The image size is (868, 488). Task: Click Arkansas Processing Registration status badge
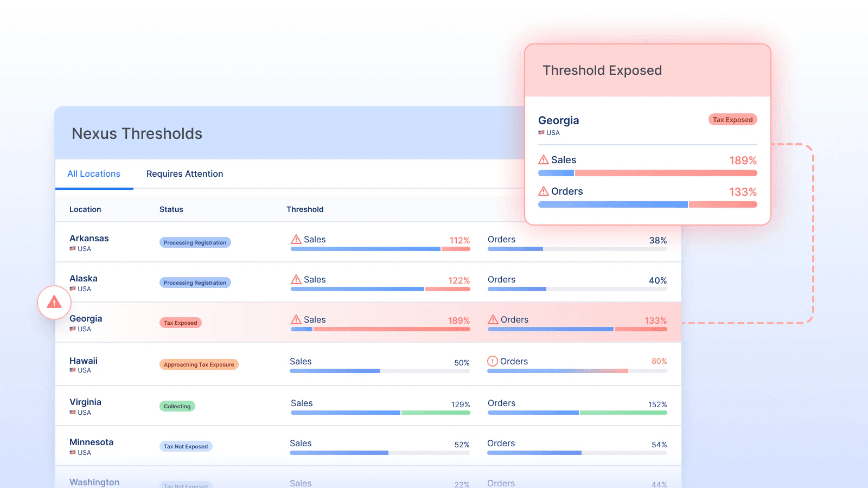coord(195,242)
